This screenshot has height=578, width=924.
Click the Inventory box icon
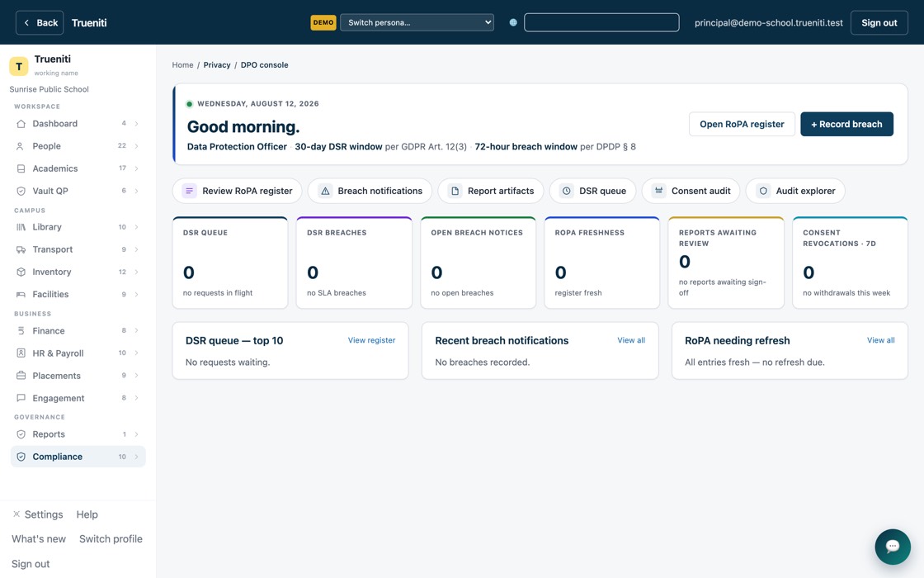[x=21, y=272]
